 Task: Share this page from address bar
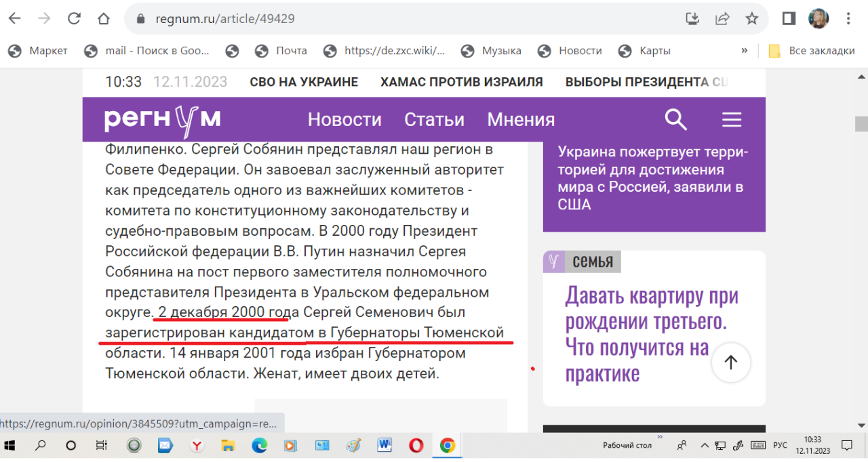(x=722, y=19)
